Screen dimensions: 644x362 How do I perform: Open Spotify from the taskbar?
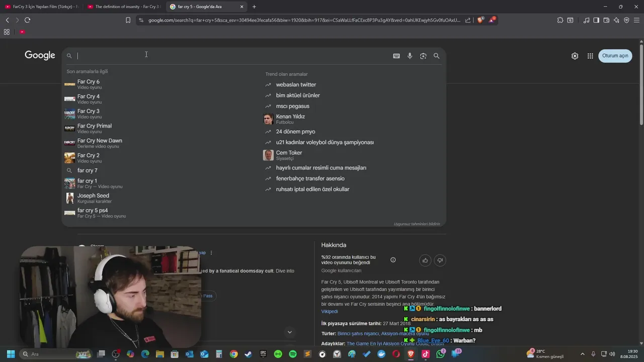point(293,354)
